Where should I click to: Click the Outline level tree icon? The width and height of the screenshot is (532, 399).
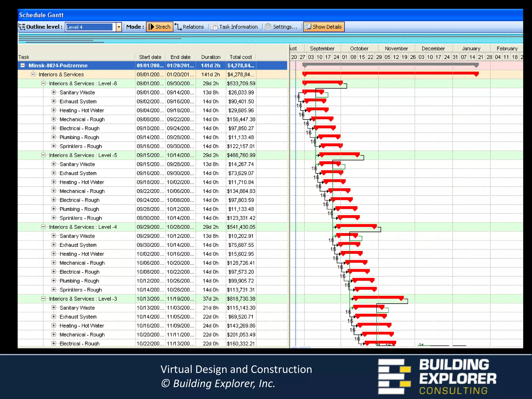point(22,27)
